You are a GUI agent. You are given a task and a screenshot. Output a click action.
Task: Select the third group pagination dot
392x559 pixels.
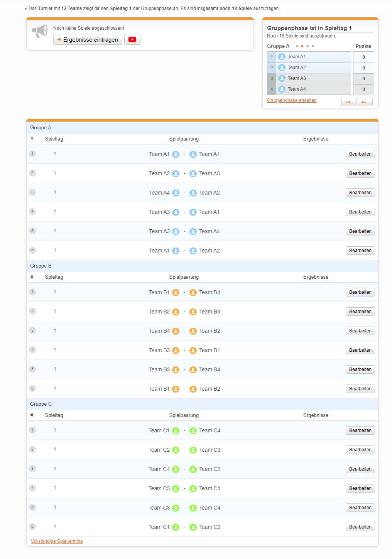point(308,46)
